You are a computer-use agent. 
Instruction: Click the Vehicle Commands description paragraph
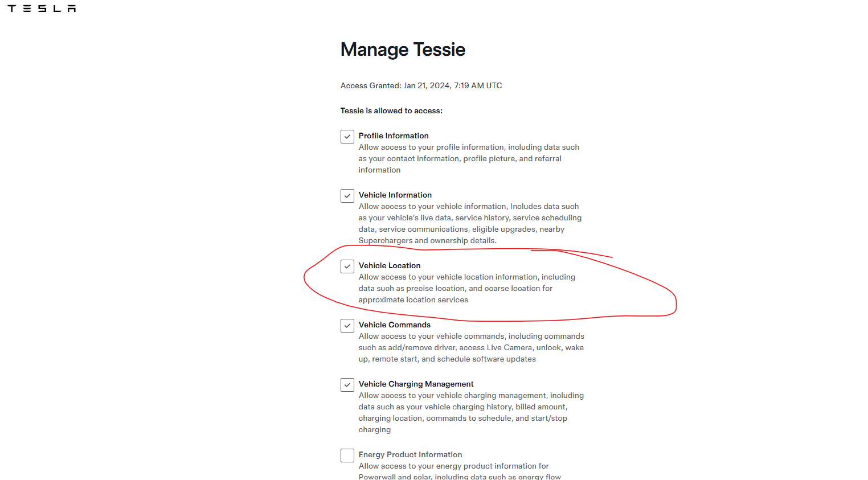471,347
